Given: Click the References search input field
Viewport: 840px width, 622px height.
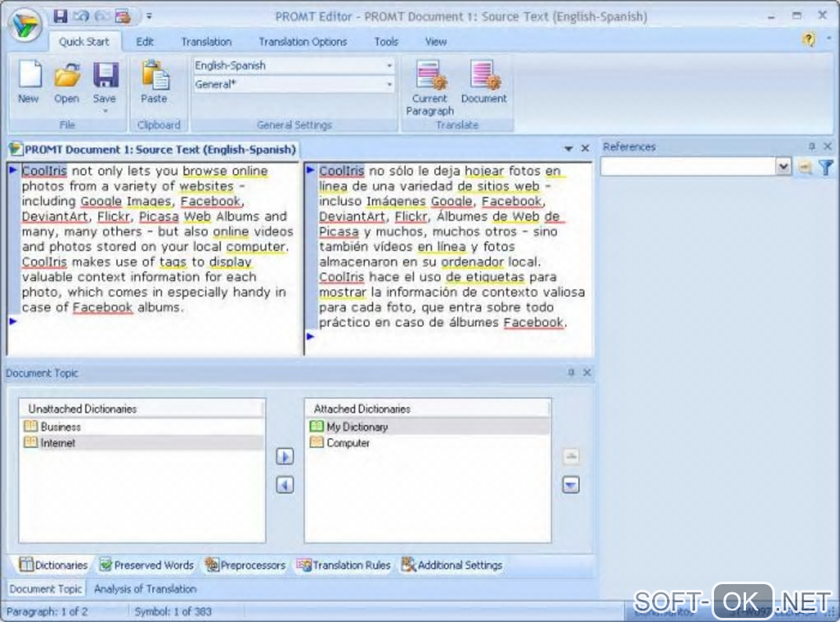Looking at the screenshot, I should pos(688,167).
